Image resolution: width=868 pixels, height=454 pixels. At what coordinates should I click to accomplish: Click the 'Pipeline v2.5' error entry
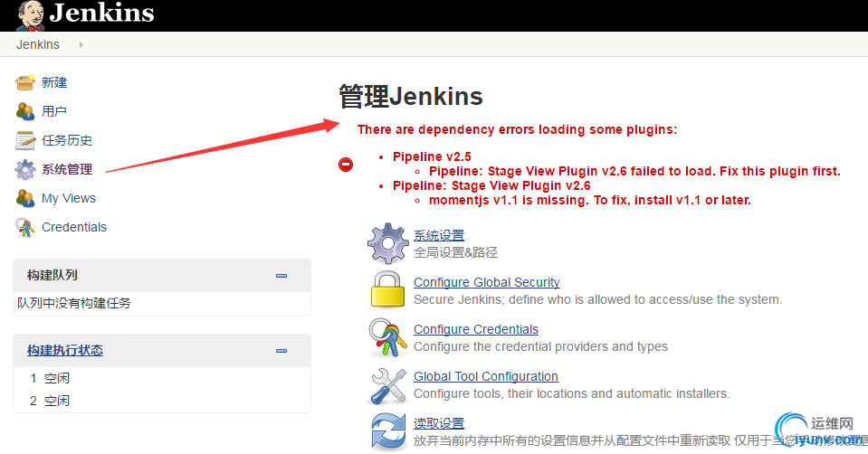[432, 156]
